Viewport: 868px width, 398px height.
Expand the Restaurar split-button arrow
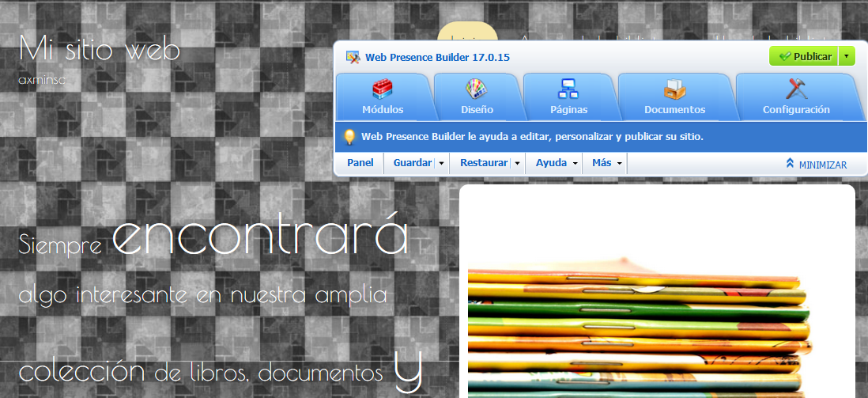(517, 163)
